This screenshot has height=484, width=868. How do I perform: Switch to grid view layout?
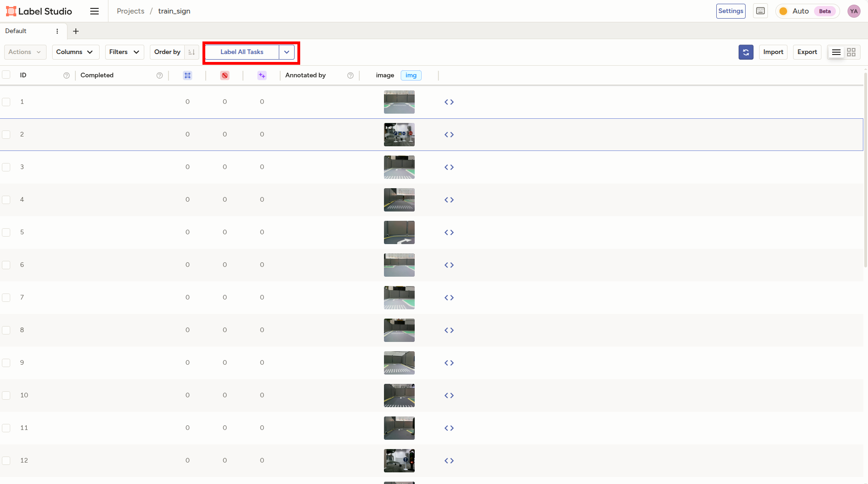(x=851, y=52)
